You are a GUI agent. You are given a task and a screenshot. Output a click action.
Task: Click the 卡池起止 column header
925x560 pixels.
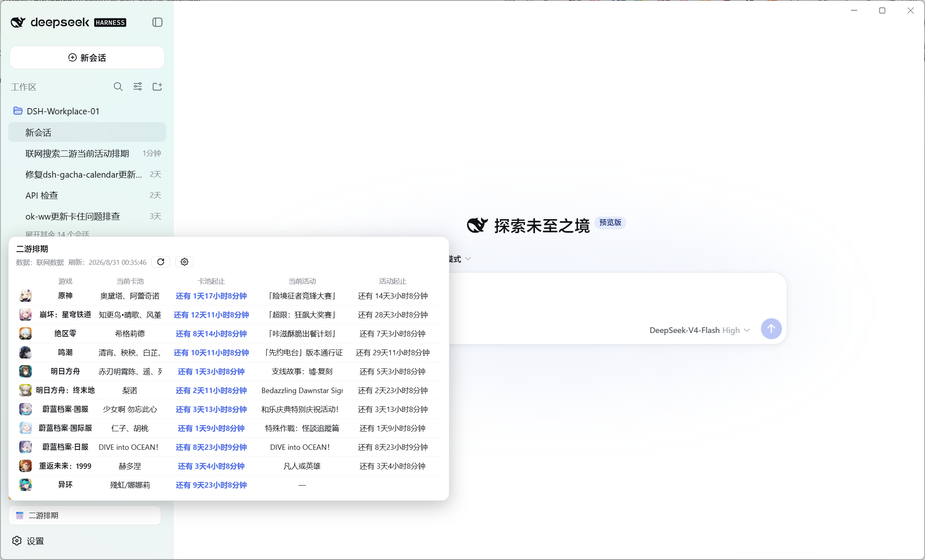click(211, 281)
